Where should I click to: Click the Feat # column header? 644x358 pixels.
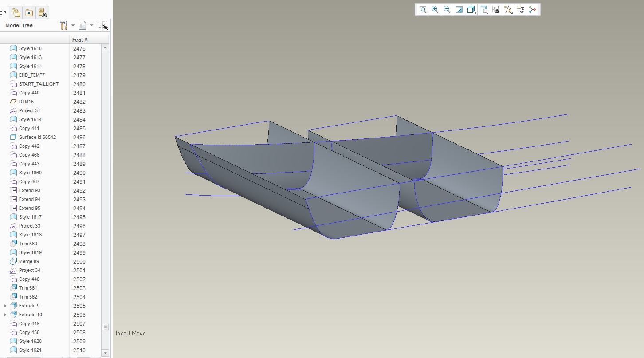click(80, 40)
